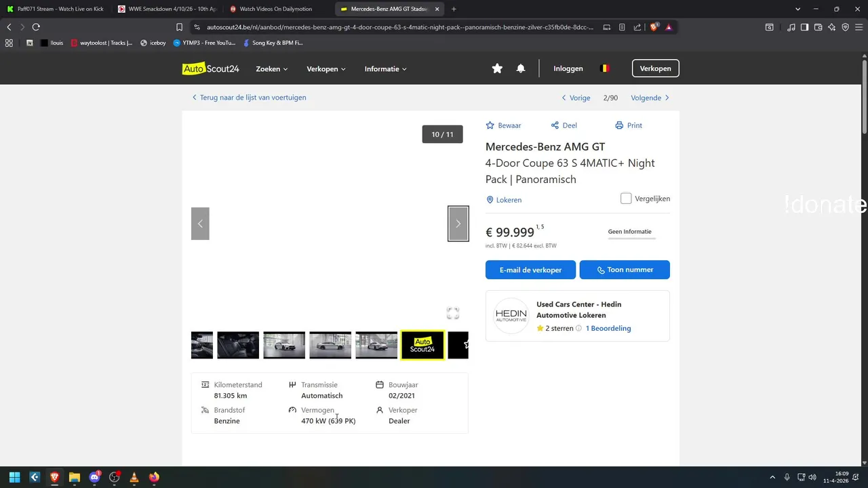Open the iceboy bookmark
868x488 pixels.
tap(153, 43)
